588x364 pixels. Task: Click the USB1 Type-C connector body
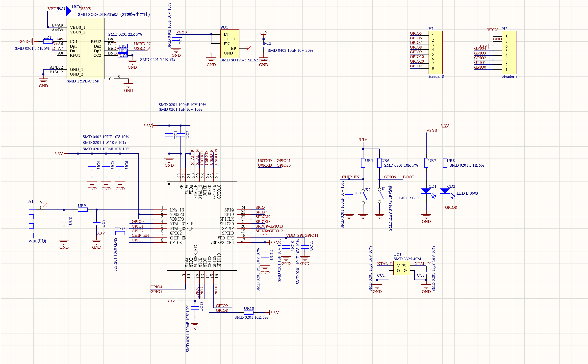pyautogui.click(x=85, y=48)
